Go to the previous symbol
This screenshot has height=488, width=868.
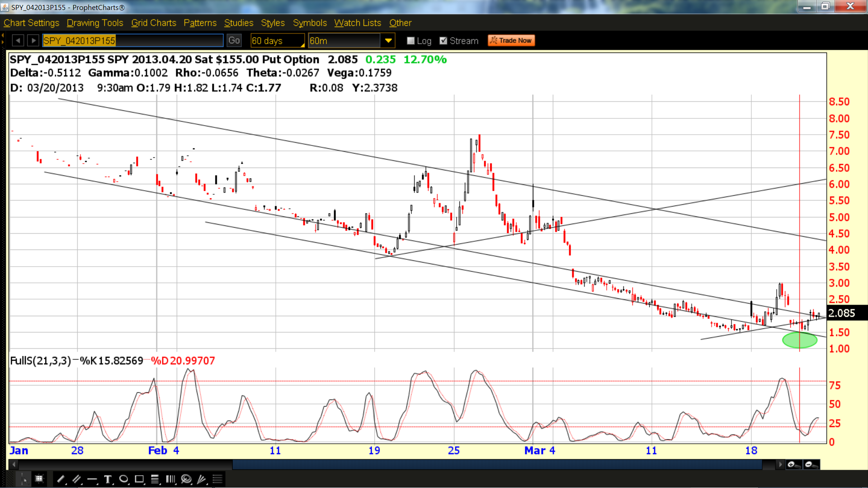18,41
